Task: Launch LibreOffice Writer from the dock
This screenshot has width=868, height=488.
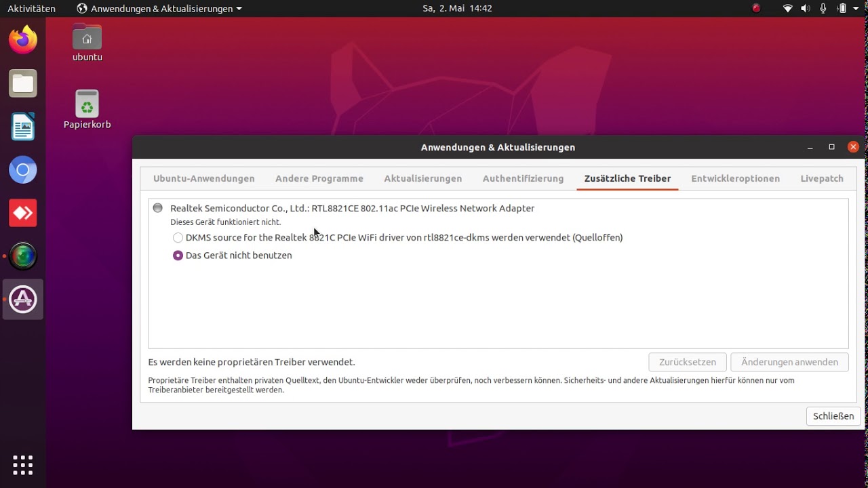Action: [x=23, y=127]
